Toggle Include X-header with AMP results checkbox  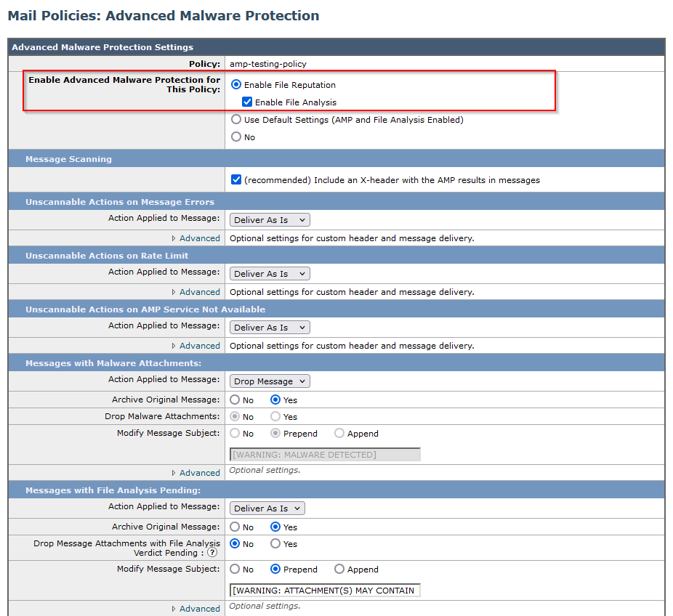pos(236,179)
